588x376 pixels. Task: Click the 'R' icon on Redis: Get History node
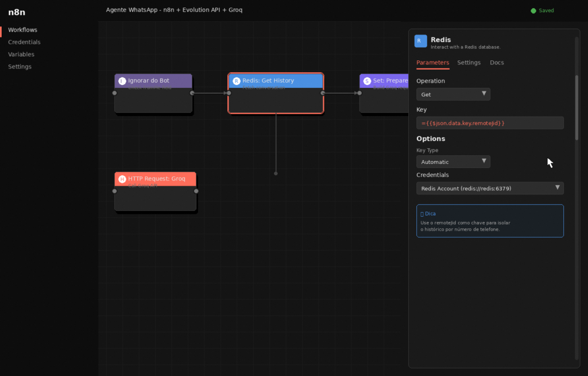[x=236, y=80]
